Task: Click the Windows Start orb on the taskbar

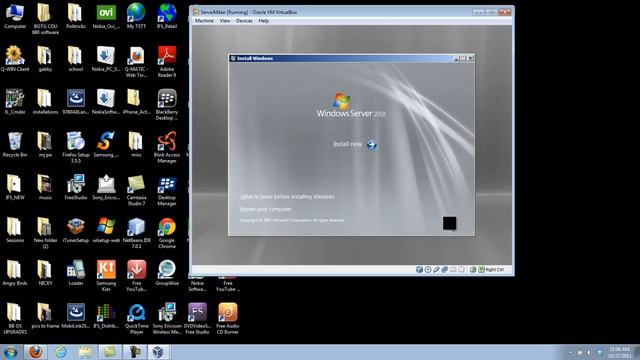Action: 10,352
